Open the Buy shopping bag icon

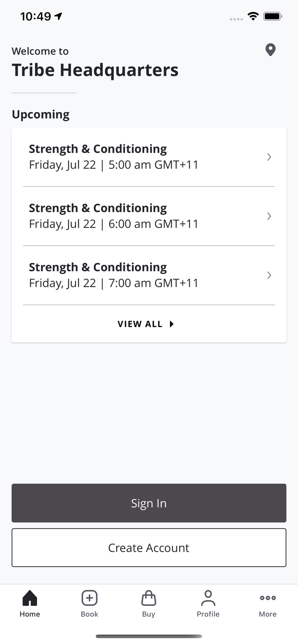[148, 598]
